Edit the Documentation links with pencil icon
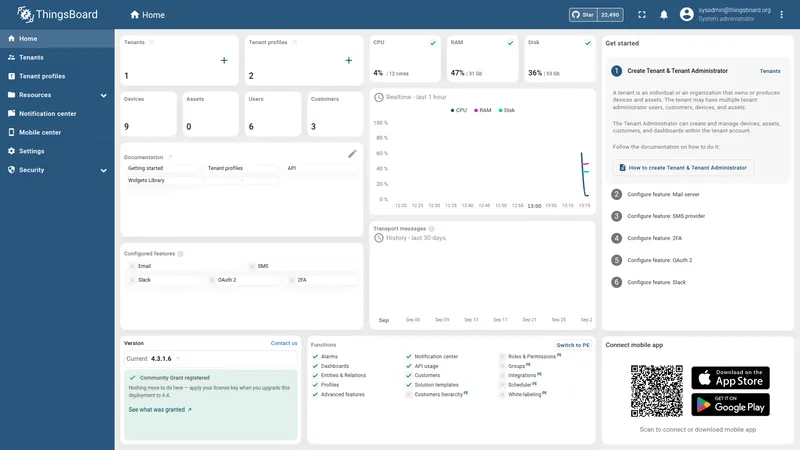This screenshot has height=450, width=800. click(x=352, y=154)
